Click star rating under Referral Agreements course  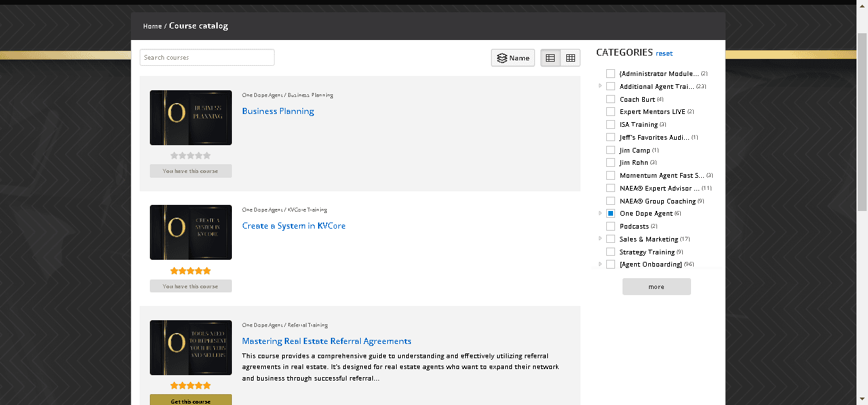(x=191, y=385)
